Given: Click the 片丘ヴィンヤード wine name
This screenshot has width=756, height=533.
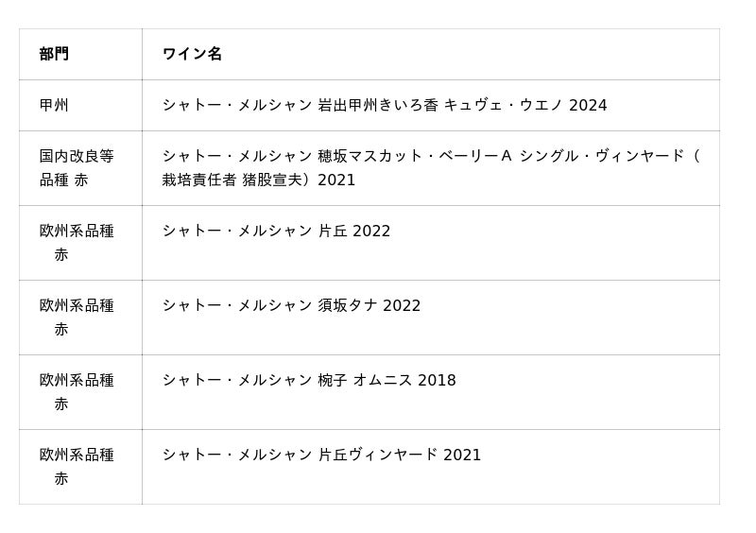Looking at the screenshot, I should [x=378, y=455].
